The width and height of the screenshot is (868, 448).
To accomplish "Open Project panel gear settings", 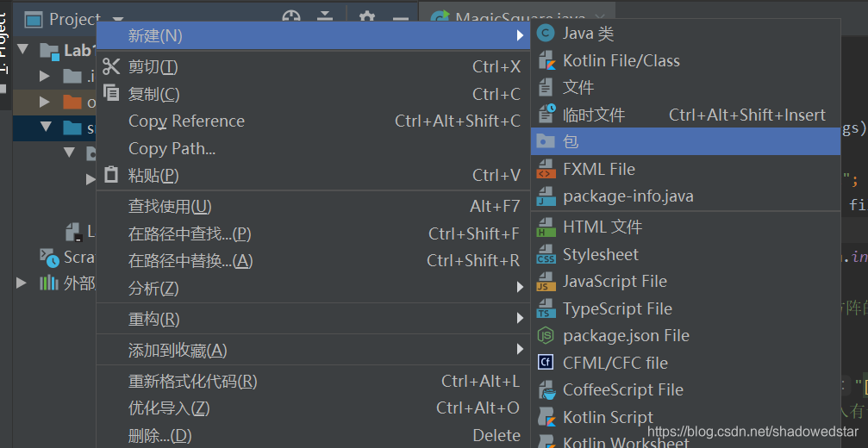I will 367,18.
